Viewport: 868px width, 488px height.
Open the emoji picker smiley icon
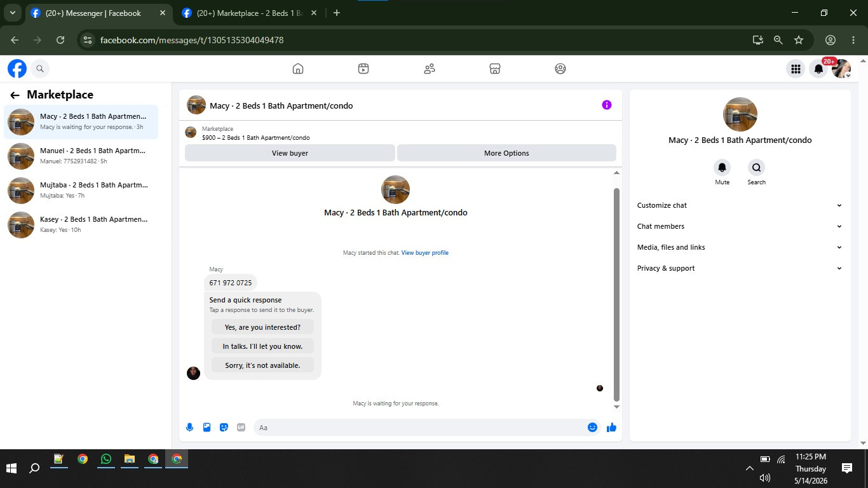pos(592,428)
